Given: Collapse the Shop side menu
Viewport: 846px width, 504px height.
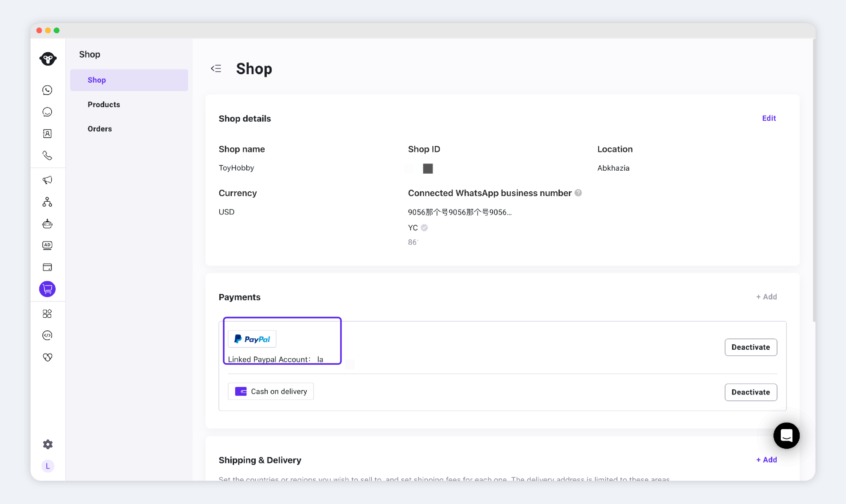Looking at the screenshot, I should [x=216, y=69].
